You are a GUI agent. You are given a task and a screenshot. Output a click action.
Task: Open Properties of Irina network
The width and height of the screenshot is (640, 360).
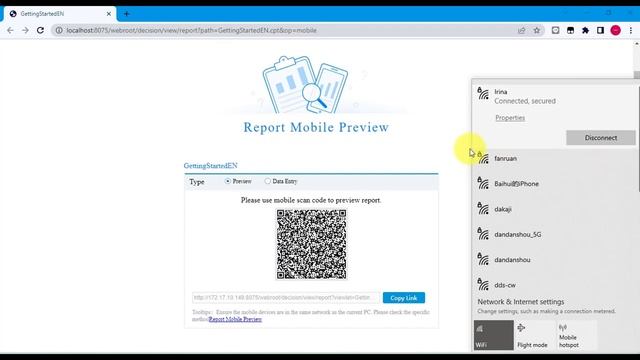coord(510,118)
